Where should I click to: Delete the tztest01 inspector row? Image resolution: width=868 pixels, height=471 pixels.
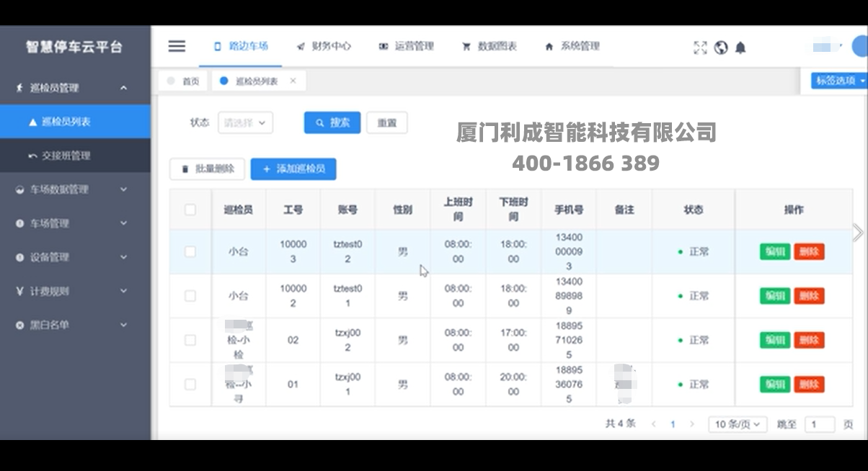[x=809, y=296]
